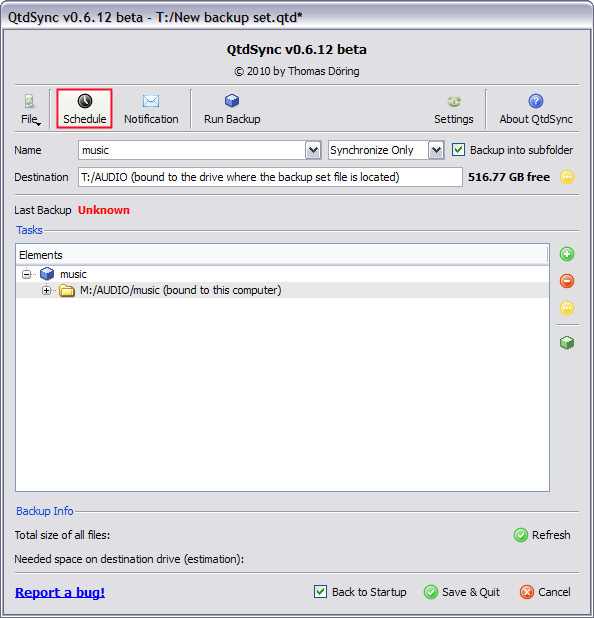
Task: Click the green cube icon beside the task list
Action: (x=567, y=343)
